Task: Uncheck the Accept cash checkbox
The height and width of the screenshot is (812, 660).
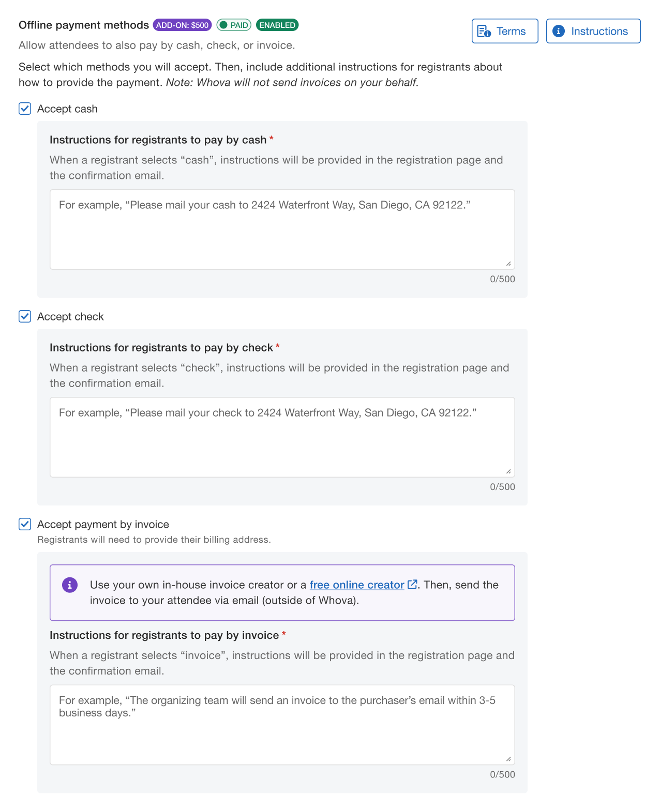Action: click(x=25, y=109)
